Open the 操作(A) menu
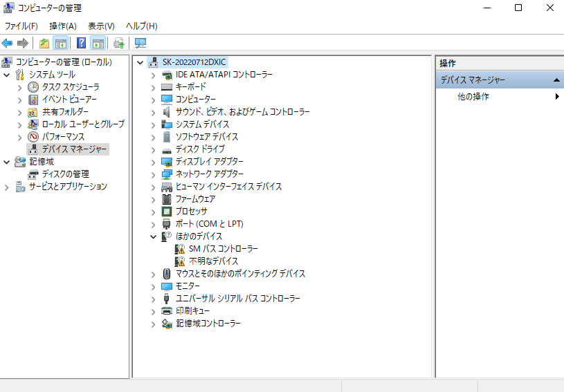Image resolution: width=564 pixels, height=392 pixels. 63,26
